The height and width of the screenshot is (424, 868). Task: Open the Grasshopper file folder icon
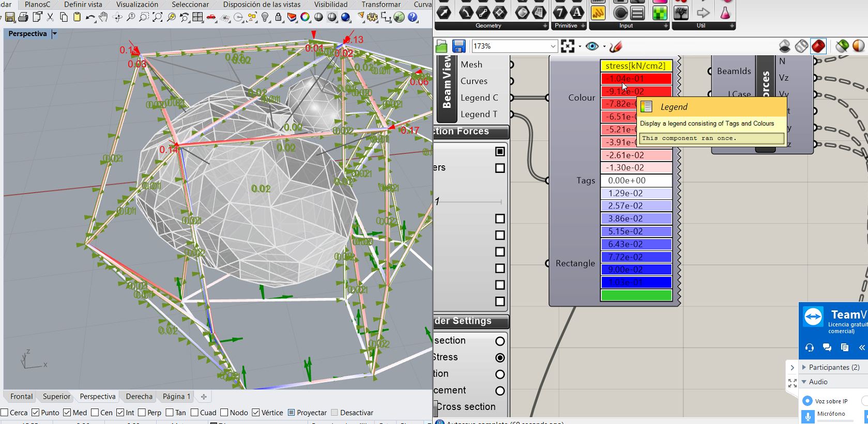[x=441, y=46]
